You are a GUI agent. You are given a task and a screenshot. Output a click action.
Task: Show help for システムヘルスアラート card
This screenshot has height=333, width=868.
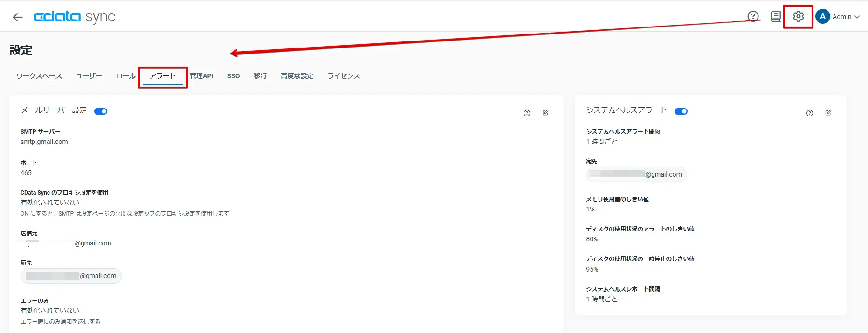coord(810,113)
